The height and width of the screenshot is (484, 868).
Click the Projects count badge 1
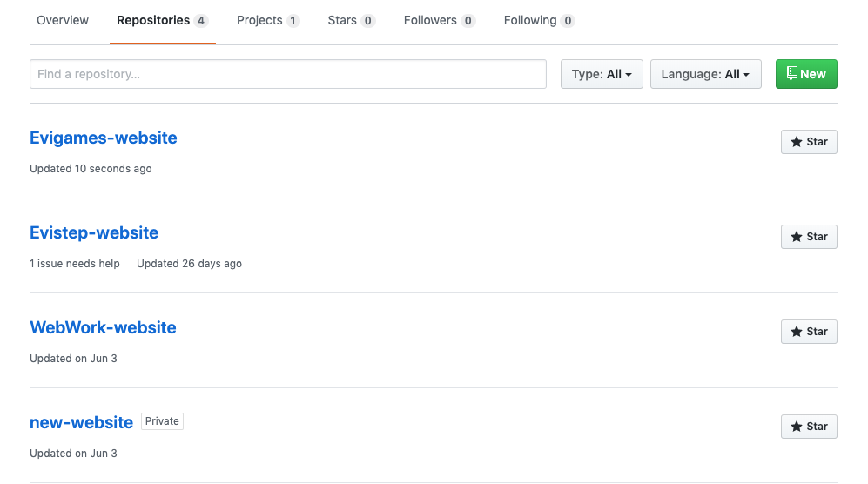click(293, 21)
